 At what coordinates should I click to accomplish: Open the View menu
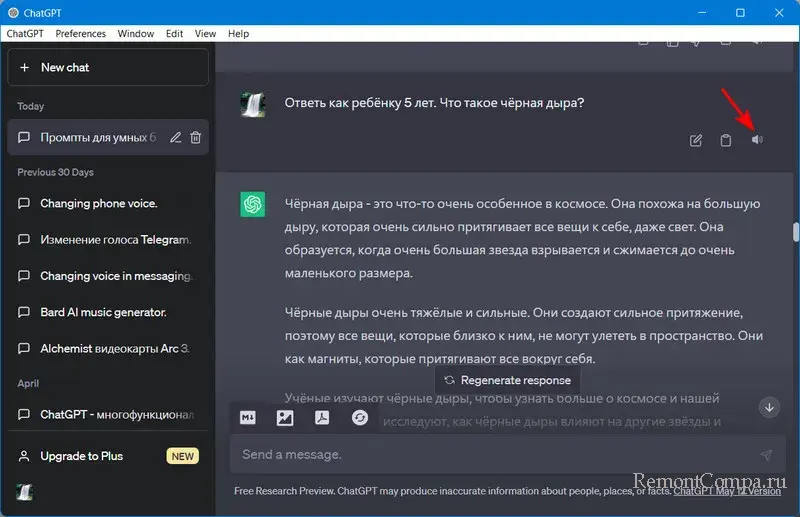(x=206, y=33)
